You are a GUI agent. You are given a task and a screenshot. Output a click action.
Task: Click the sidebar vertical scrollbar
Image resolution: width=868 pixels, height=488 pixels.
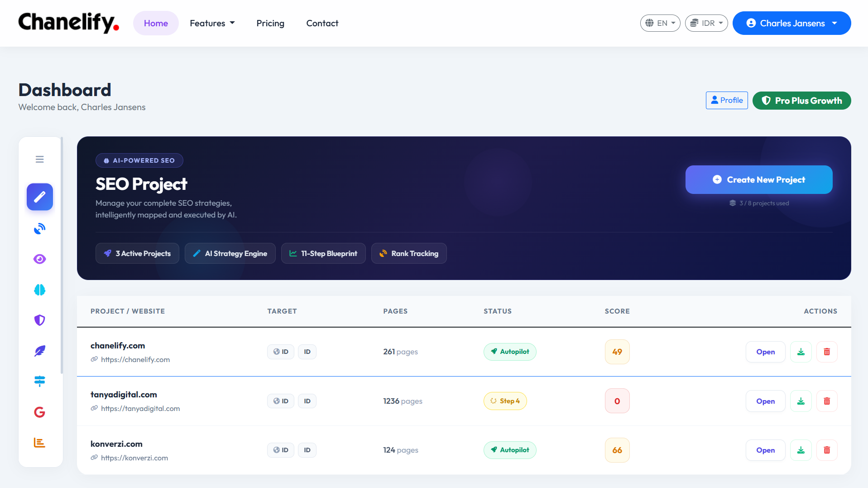pyautogui.click(x=62, y=256)
